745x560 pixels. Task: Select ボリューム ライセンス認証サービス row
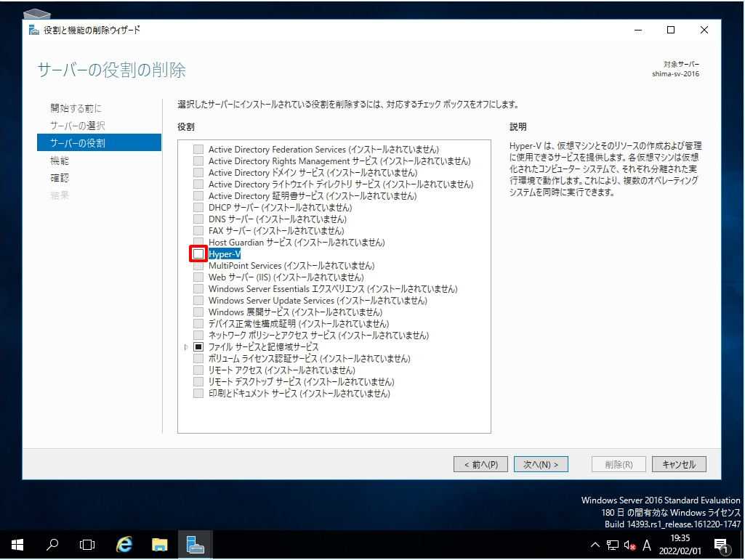tap(310, 359)
